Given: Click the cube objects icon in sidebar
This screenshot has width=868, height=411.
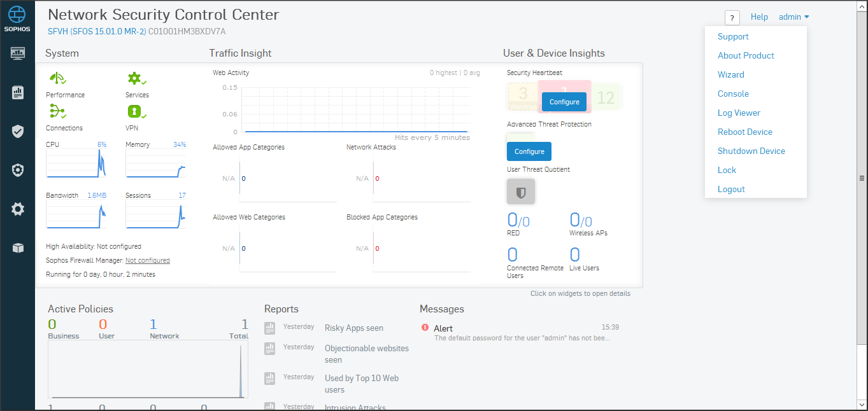Looking at the screenshot, I should tap(17, 247).
